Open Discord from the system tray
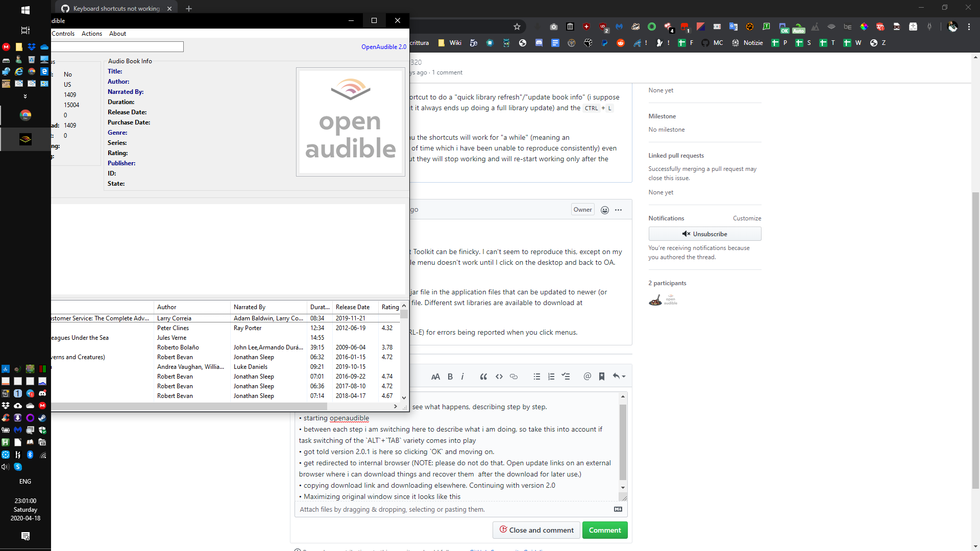 pyautogui.click(x=42, y=393)
